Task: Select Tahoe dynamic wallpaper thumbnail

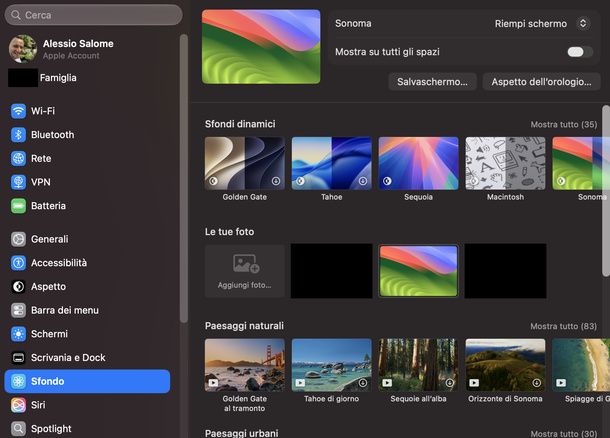Action: 331,163
